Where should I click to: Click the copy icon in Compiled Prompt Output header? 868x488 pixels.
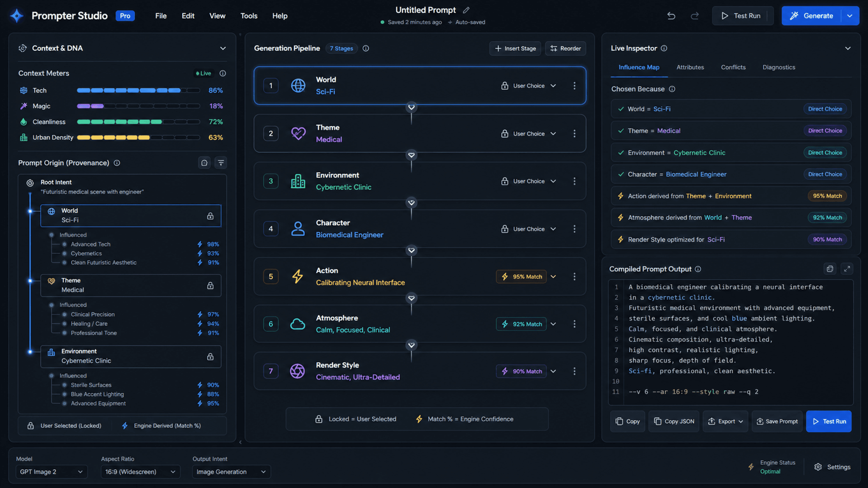click(x=830, y=269)
